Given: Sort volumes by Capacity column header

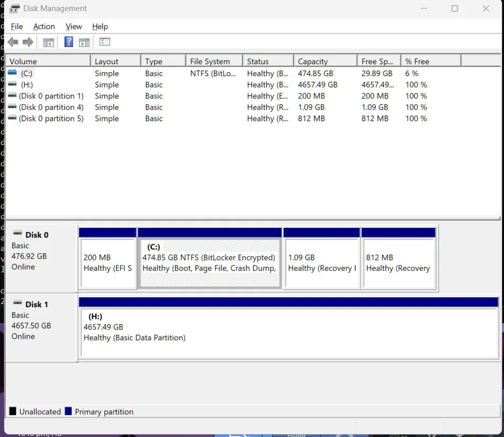Looking at the screenshot, I should click(325, 61).
